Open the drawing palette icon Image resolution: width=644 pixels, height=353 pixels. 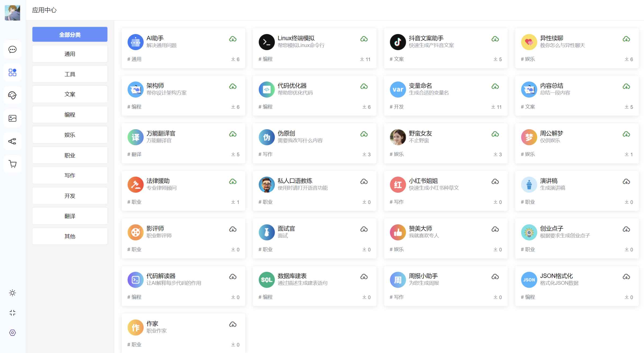pos(12,95)
